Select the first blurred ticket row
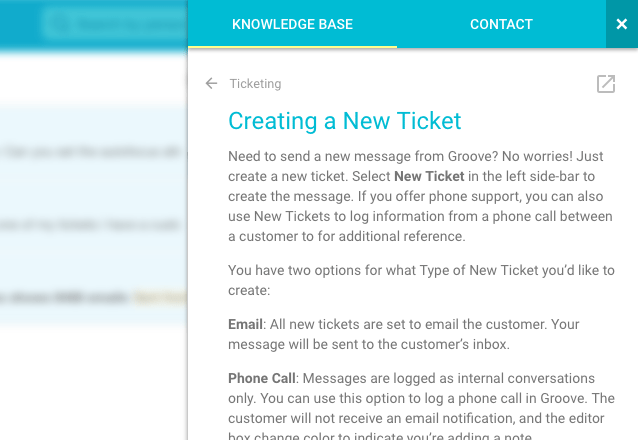This screenshot has width=638, height=440. point(94,152)
